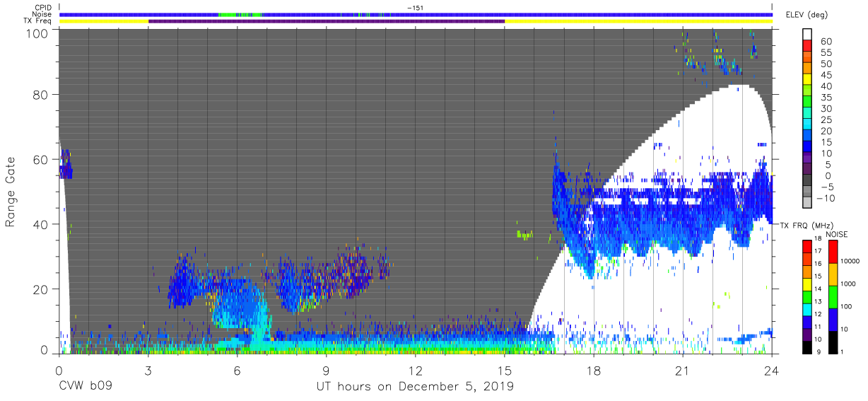Click the 100 tick on Range Gate axis

coord(37,33)
